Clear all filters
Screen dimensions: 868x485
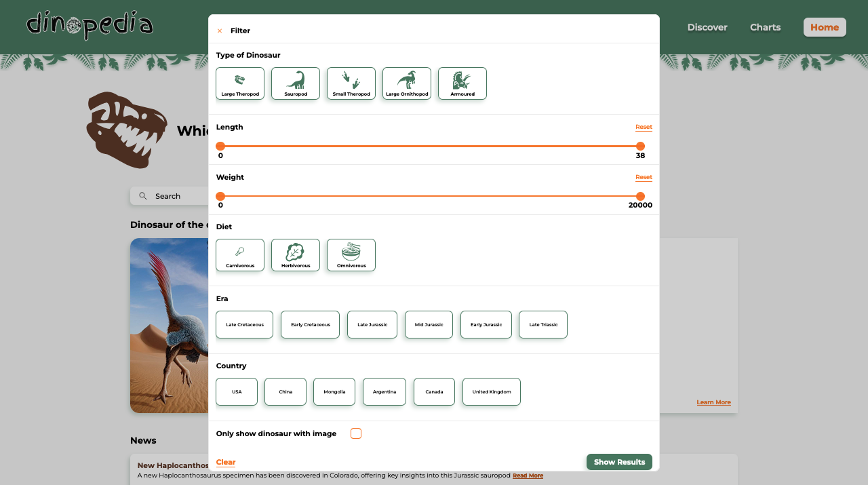coord(226,462)
